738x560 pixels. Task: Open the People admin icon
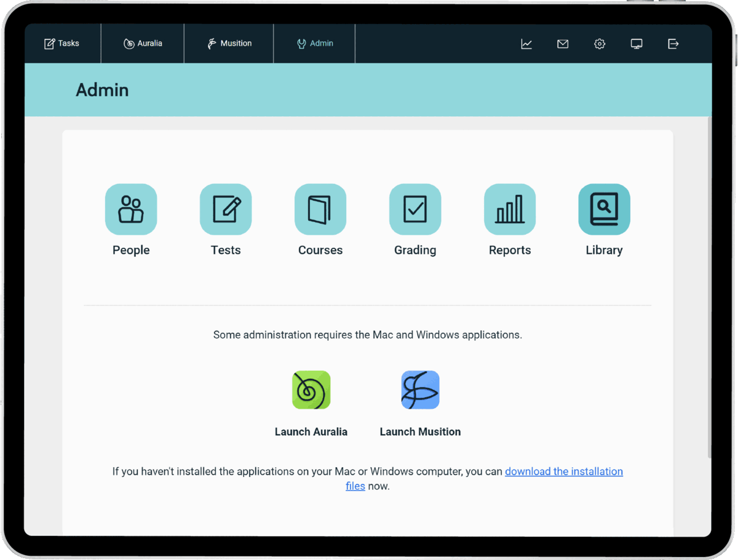click(131, 210)
